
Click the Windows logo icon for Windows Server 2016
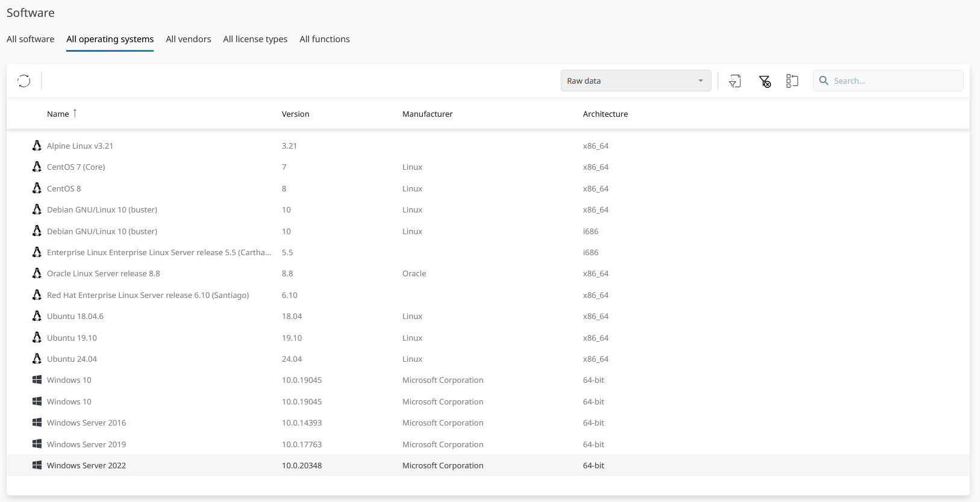pos(37,423)
